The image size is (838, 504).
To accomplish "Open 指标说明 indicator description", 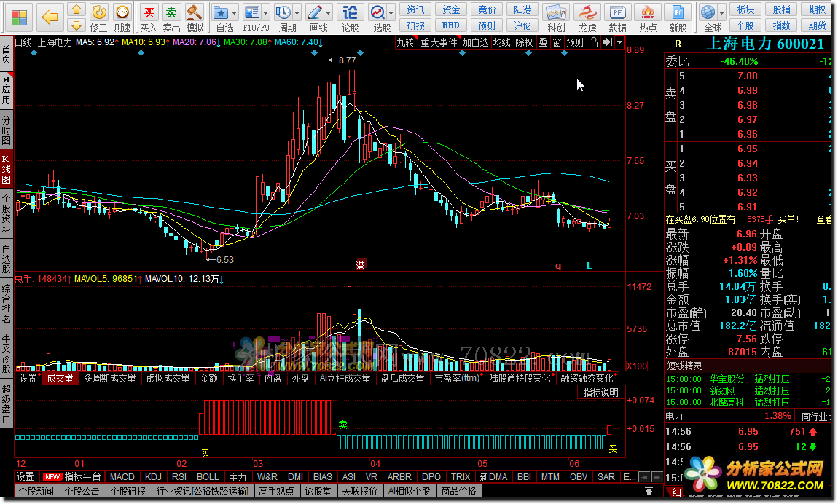I will point(600,393).
